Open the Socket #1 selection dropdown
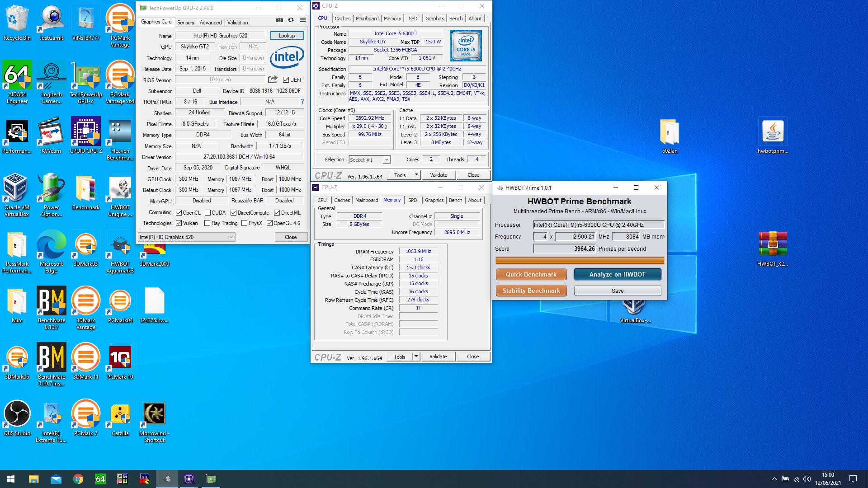Viewport: 868px width, 488px height. pyautogui.click(x=369, y=160)
